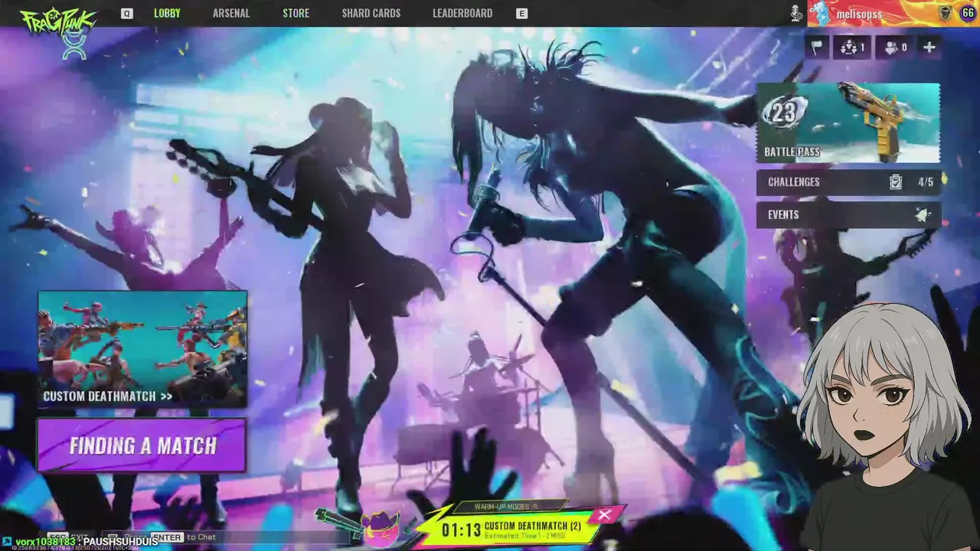This screenshot has width=980, height=551.
Task: Open microphone voice settings icon
Action: pos(796,13)
